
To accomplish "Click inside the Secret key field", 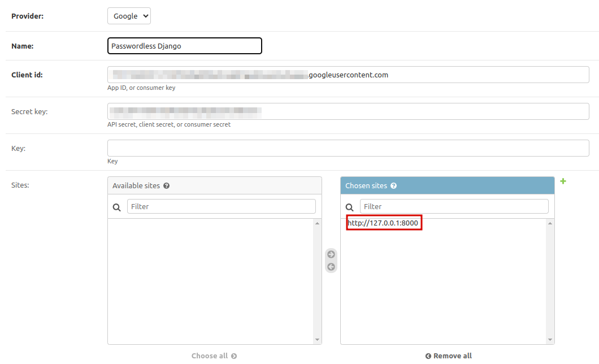I will (x=348, y=111).
